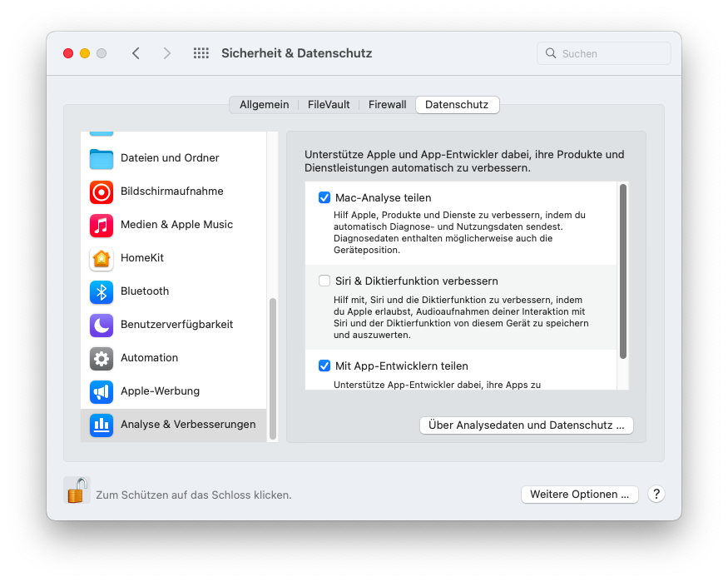Open Benutzerverfügbarkeit moon icon
The image size is (728, 582).
coord(102,325)
